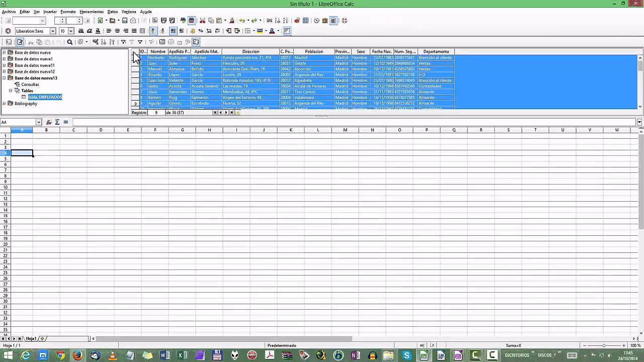
Task: Toggle Explorer on/off in database toolbar
Action: (x=196, y=42)
